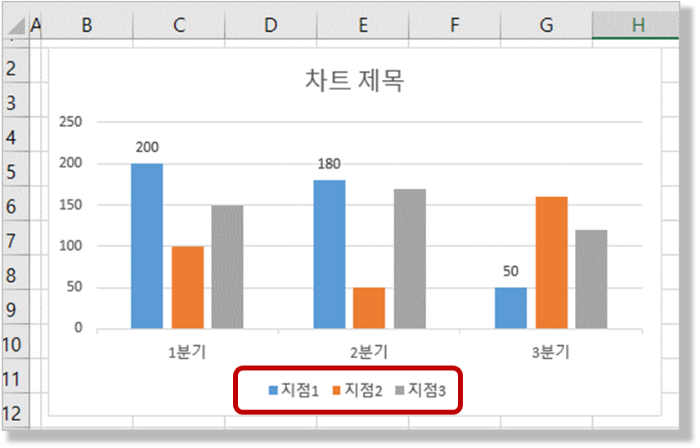700x448 pixels.
Task: Click the gray 지점3 legend color marker
Action: (400, 390)
